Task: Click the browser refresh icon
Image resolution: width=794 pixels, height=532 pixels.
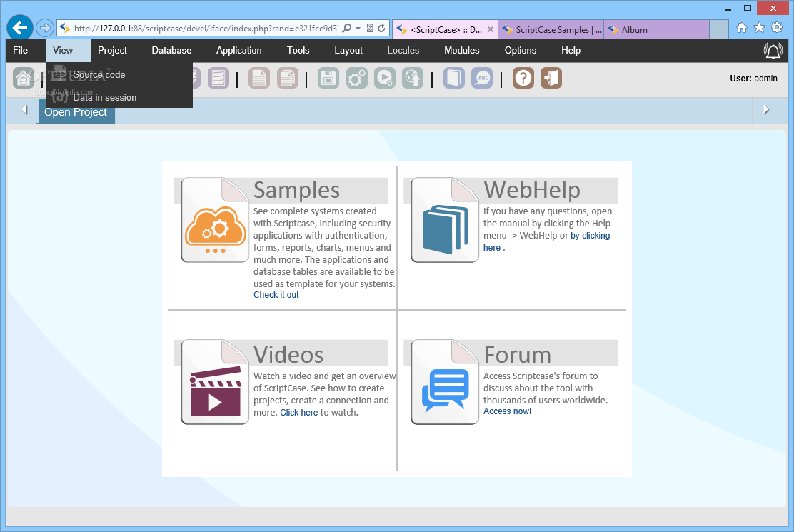Action: coord(381,29)
